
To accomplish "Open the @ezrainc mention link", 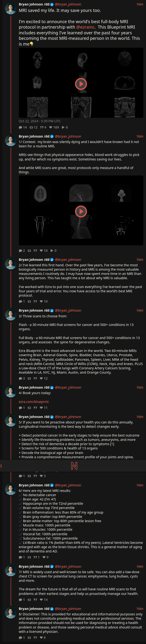I will (85, 27).
